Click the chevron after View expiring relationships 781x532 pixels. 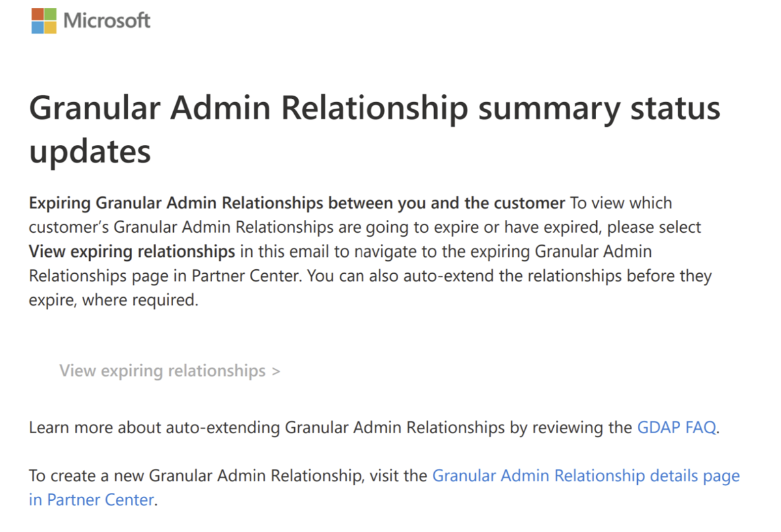click(x=276, y=371)
